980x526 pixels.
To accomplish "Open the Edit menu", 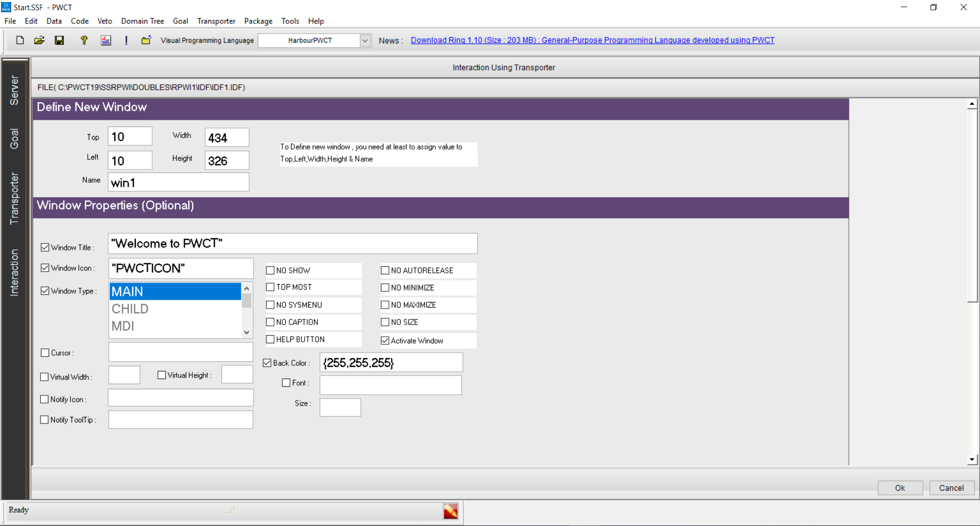I will pos(31,21).
